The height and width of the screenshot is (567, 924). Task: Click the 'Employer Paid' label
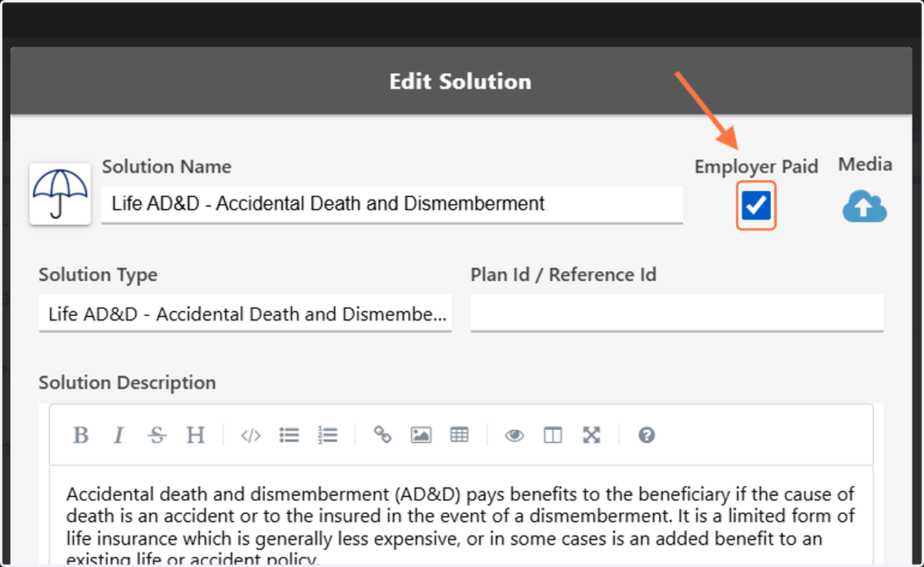click(x=756, y=166)
